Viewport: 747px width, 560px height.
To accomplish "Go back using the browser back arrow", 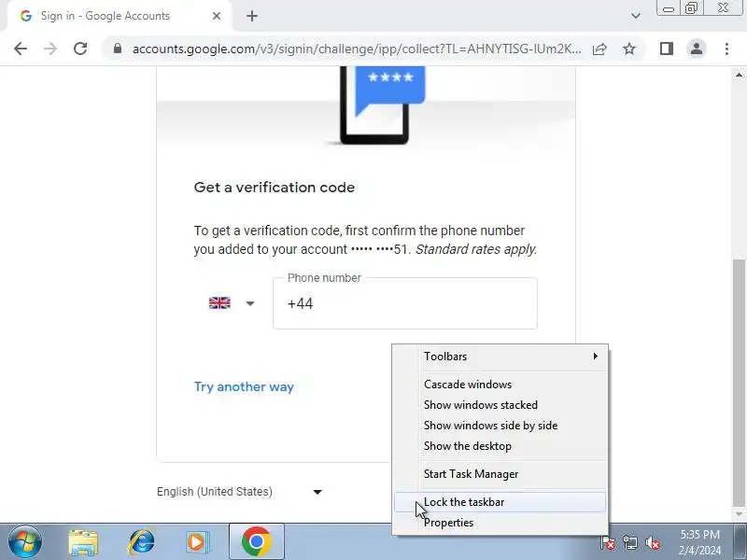I will 21,49.
